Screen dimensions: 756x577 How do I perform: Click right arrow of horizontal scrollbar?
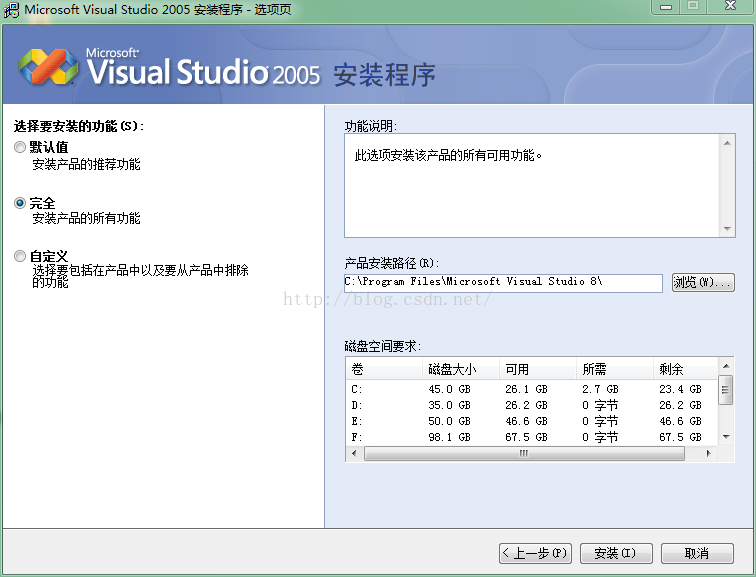pos(708,453)
